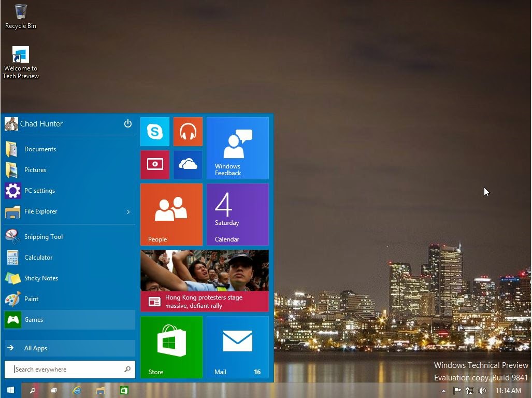Launch Snipping Tool

click(x=69, y=237)
